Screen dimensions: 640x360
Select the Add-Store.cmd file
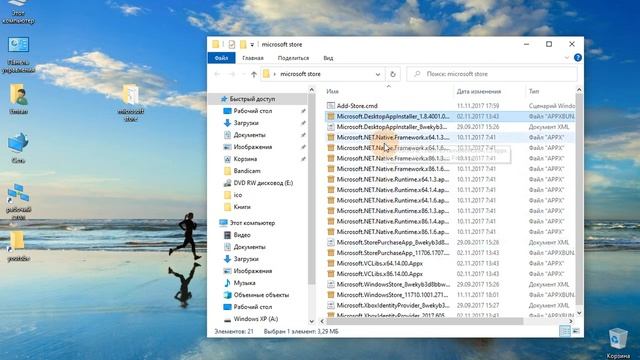(357, 106)
